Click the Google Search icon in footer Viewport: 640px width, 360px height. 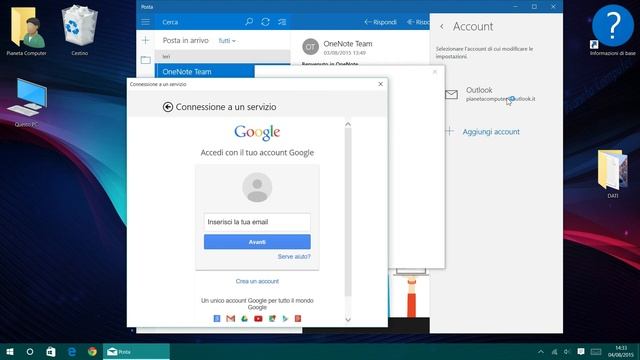click(x=217, y=318)
